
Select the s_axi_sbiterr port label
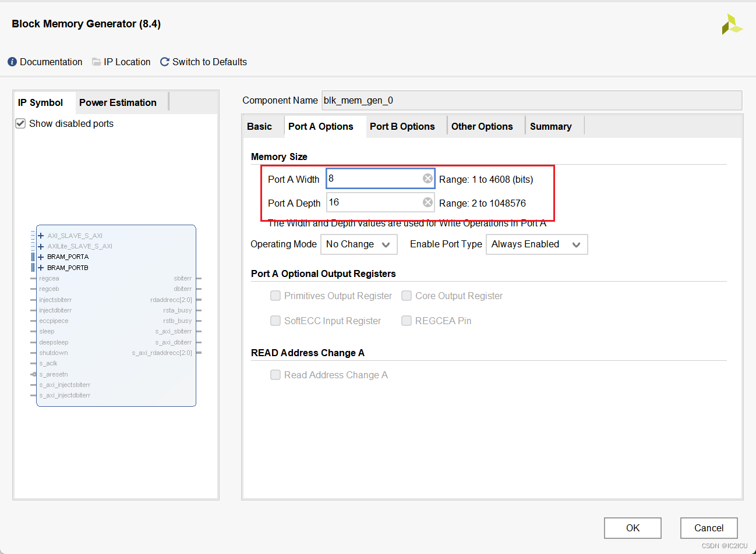(174, 332)
